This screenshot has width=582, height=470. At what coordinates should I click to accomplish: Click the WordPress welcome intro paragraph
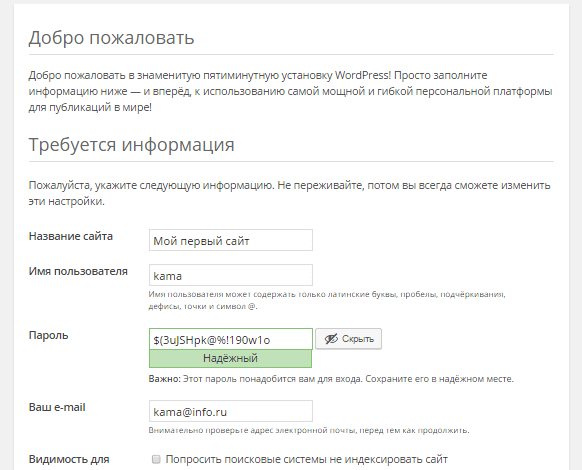[291, 91]
